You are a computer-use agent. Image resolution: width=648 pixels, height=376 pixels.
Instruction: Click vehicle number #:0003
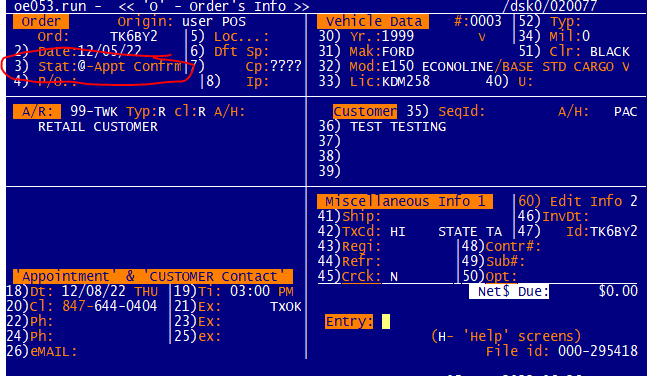click(x=478, y=21)
